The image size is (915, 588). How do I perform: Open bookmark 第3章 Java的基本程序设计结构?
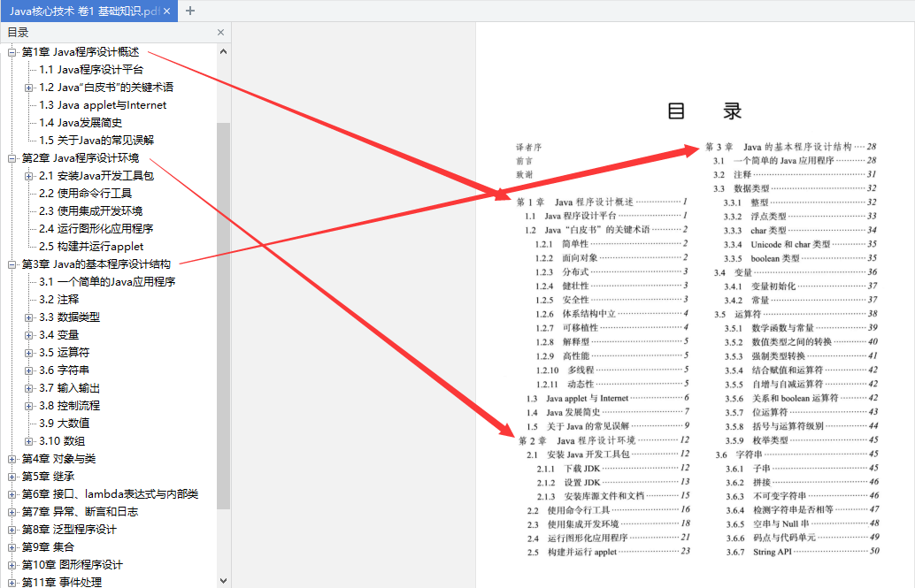coord(96,264)
